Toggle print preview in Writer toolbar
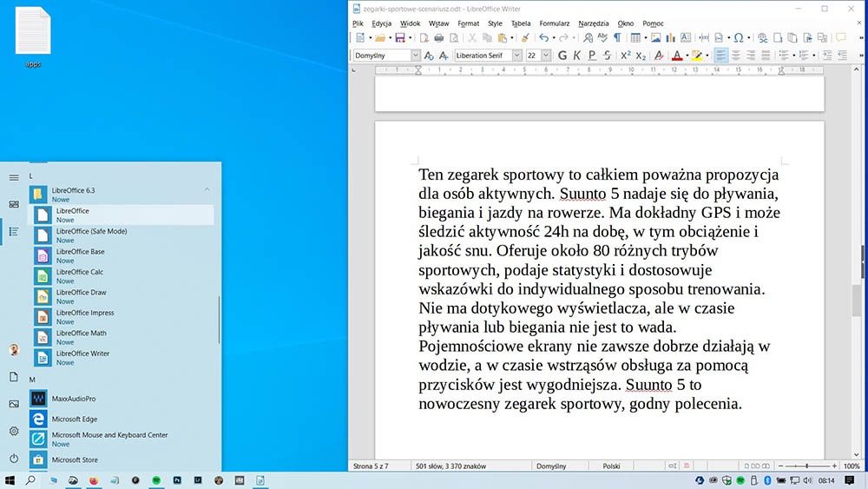This screenshot has width=868, height=489. [x=454, y=37]
